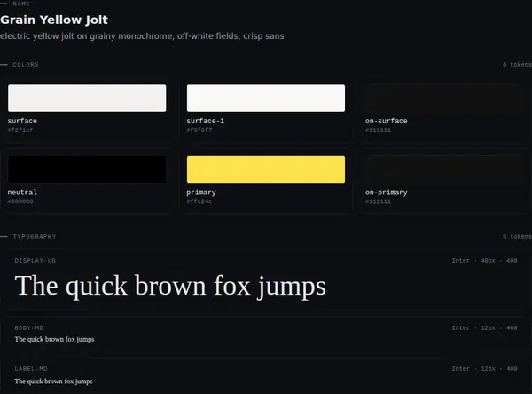This screenshot has width=532, height=394.
Task: Click the BODY-MD label
Action: [x=29, y=327]
